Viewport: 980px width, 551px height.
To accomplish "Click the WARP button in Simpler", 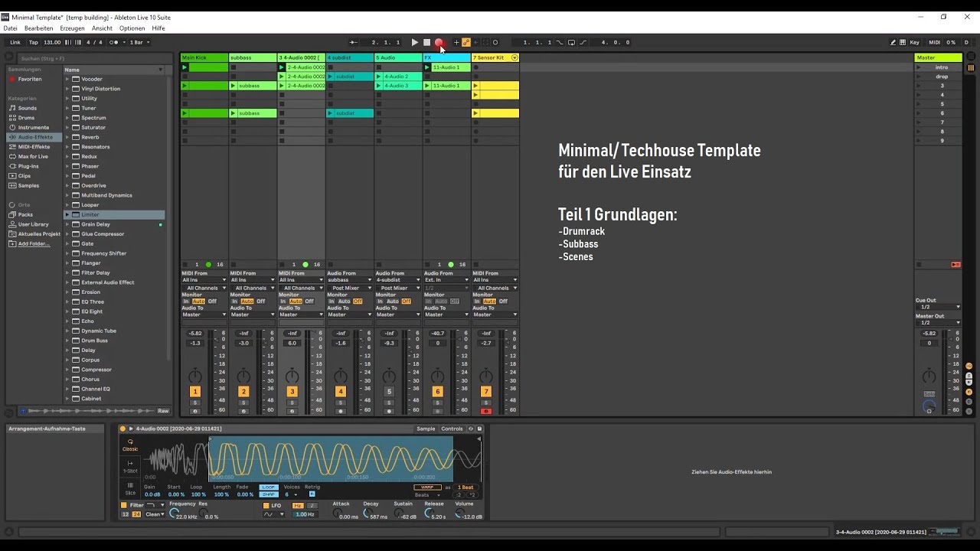I will tap(427, 487).
